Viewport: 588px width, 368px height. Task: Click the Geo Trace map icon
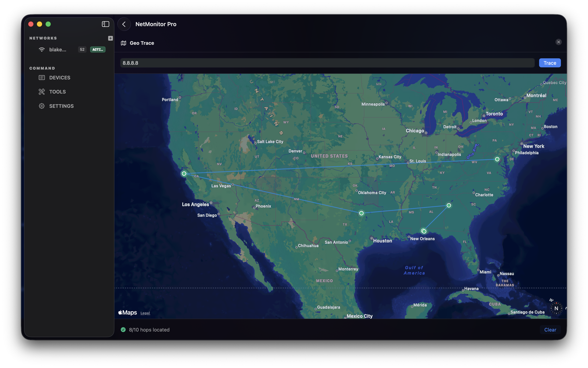(x=123, y=43)
